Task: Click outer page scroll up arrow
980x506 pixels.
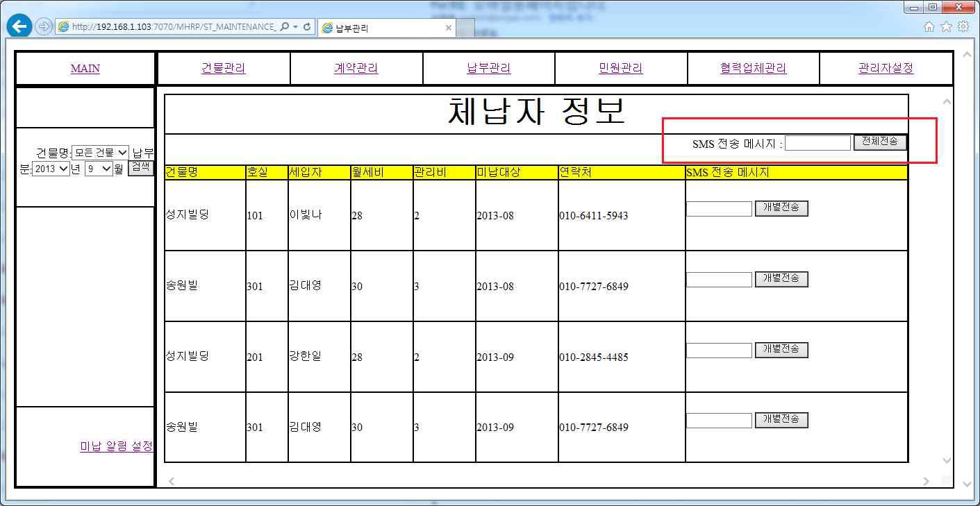Action: [x=967, y=54]
